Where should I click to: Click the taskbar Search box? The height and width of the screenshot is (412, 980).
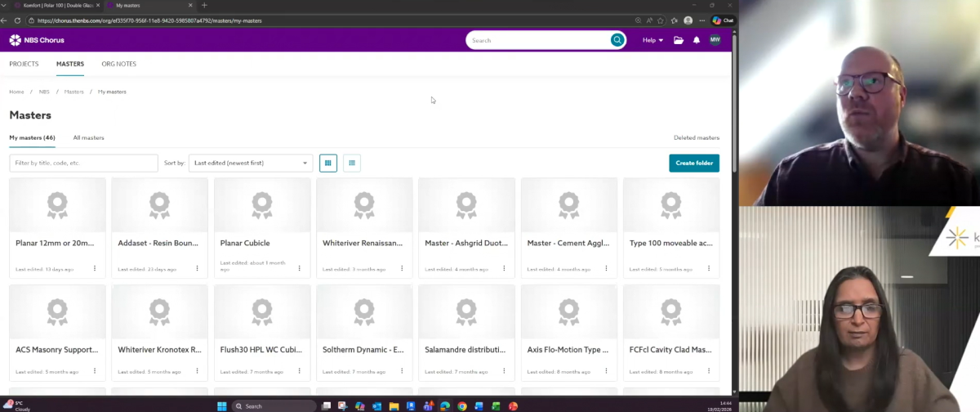click(x=274, y=406)
